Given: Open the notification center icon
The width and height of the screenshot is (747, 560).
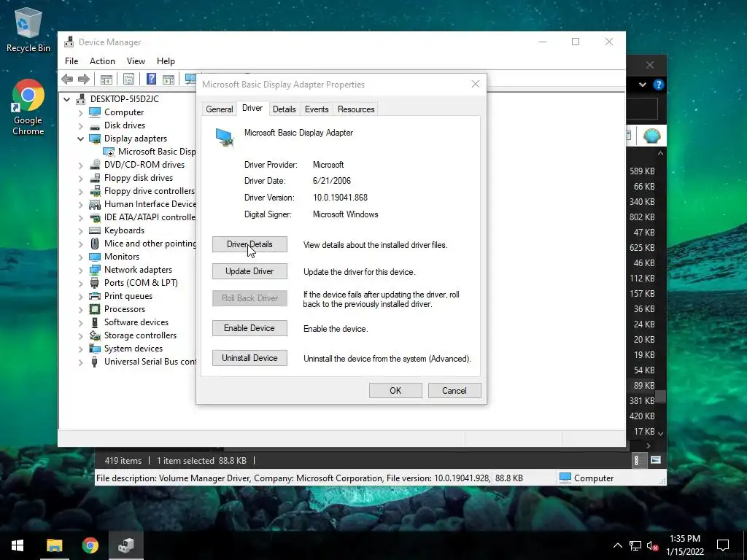Looking at the screenshot, I should (723, 545).
